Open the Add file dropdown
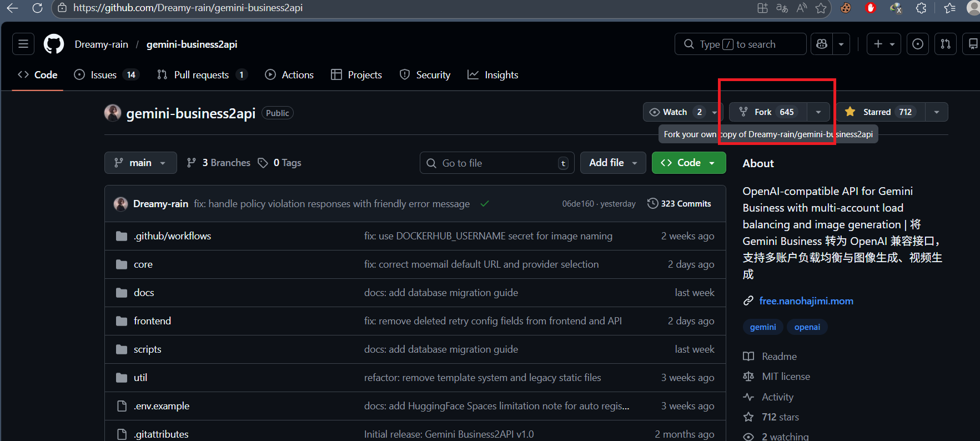980x441 pixels. pos(613,163)
